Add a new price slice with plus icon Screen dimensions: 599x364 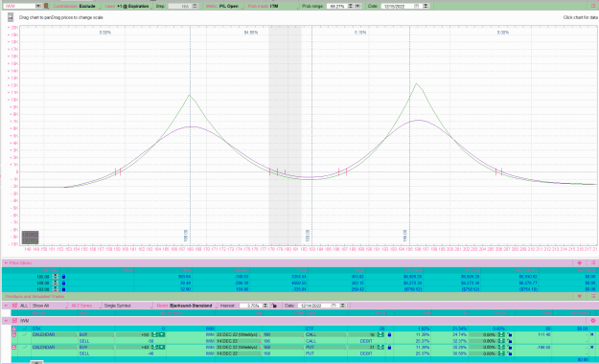click(580, 262)
